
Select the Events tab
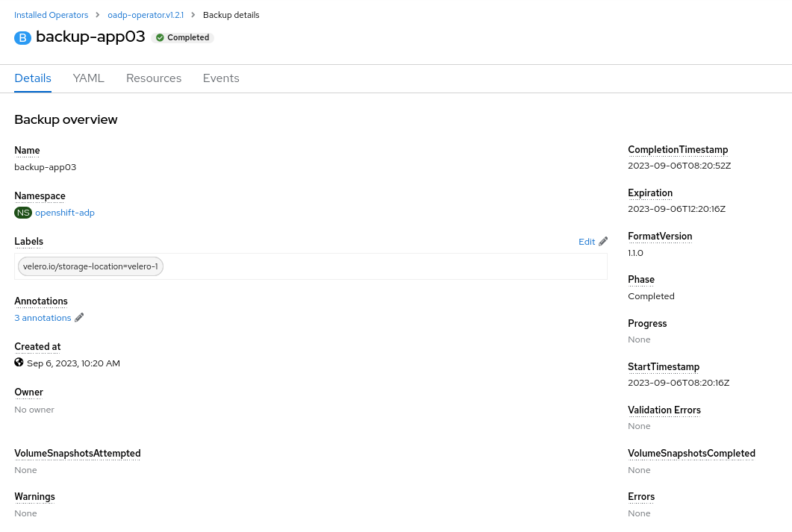221,78
